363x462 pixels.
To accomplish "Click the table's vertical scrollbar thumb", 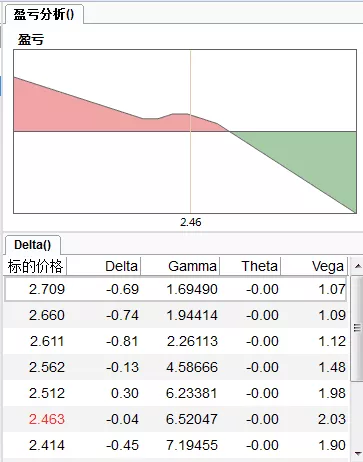I will pos(357,328).
